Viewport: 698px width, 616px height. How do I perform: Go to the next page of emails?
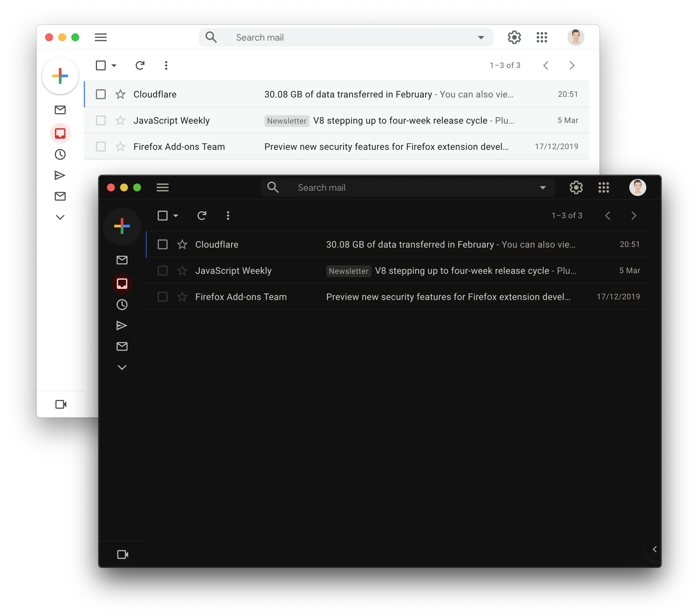pyautogui.click(x=634, y=216)
